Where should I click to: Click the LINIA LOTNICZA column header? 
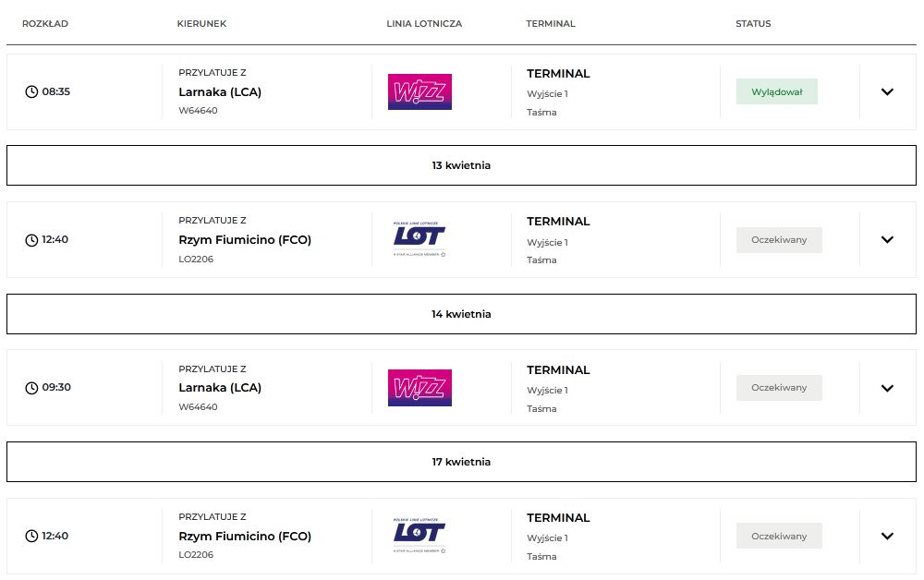tap(424, 24)
